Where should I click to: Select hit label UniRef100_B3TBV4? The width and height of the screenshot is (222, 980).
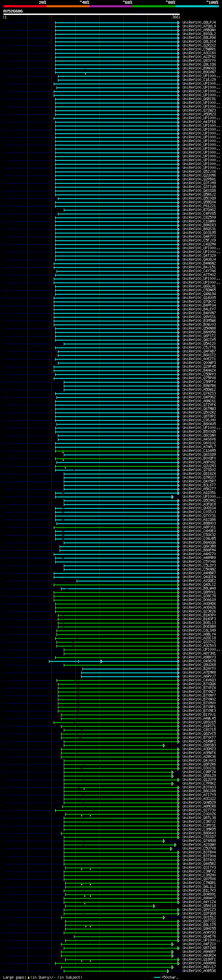[x=199, y=852]
